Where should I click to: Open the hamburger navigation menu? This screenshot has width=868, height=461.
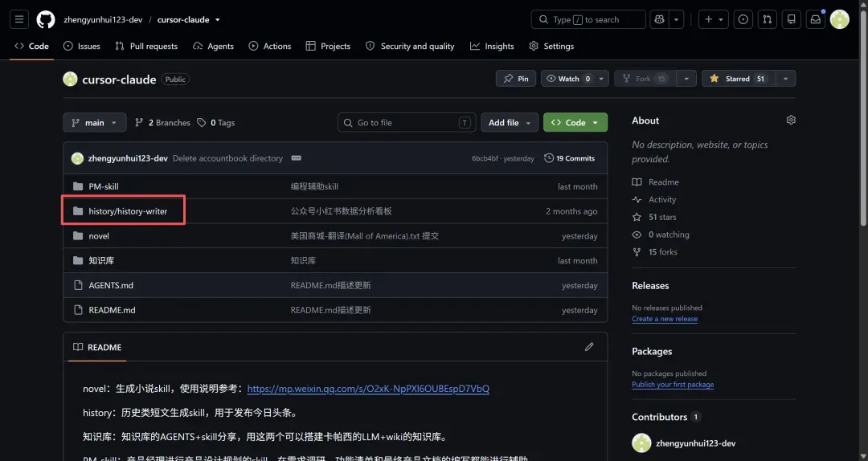(x=19, y=19)
